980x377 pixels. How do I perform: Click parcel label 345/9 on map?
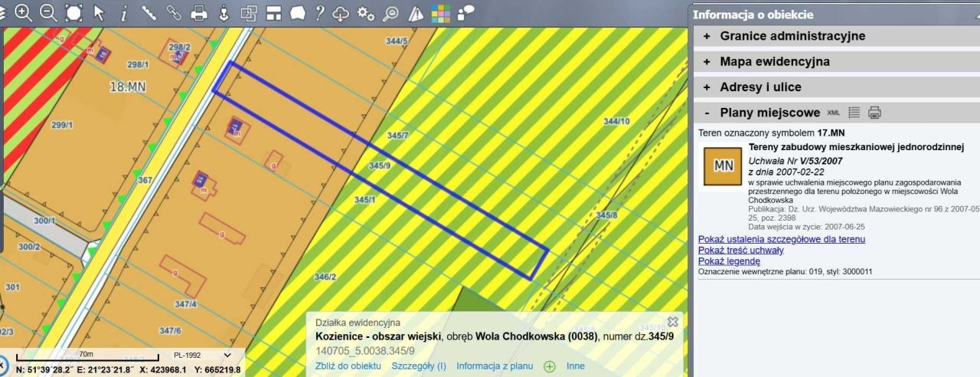[x=380, y=166]
